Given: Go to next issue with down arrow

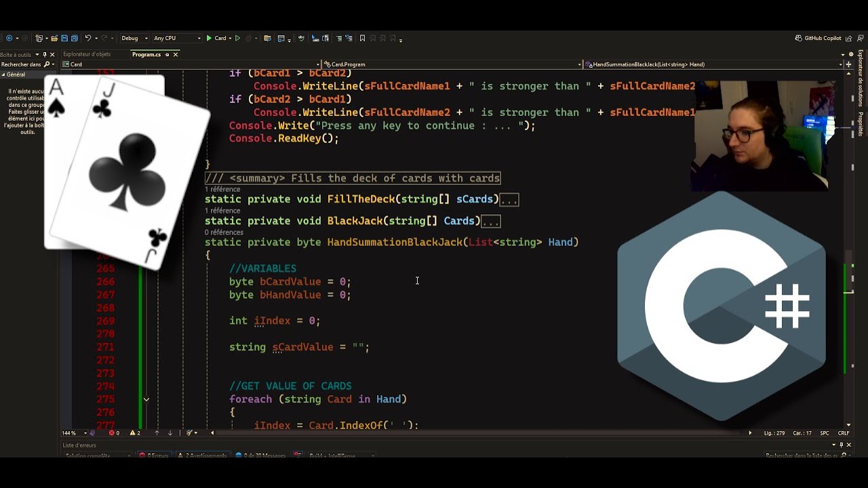Looking at the screenshot, I should (x=170, y=433).
